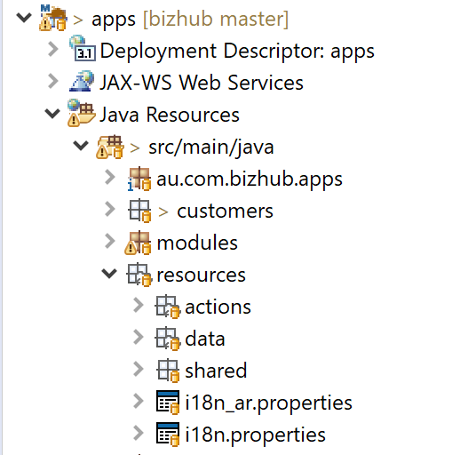Expand the JAX-WS Web Services node
The height and width of the screenshot is (455, 476).
point(53,81)
